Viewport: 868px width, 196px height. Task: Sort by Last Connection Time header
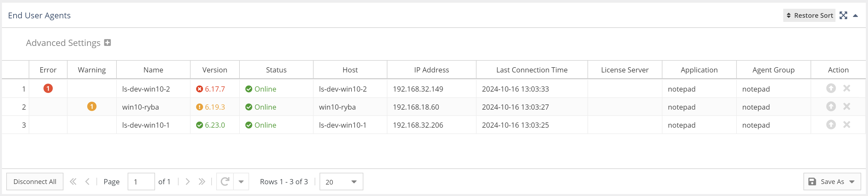click(x=532, y=70)
